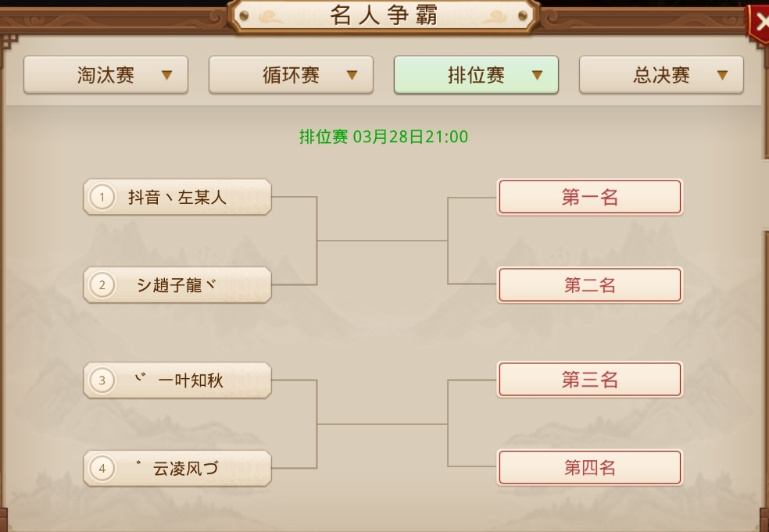The height and width of the screenshot is (532, 769).
Task: Click the 第三名 result slot
Action: (590, 380)
